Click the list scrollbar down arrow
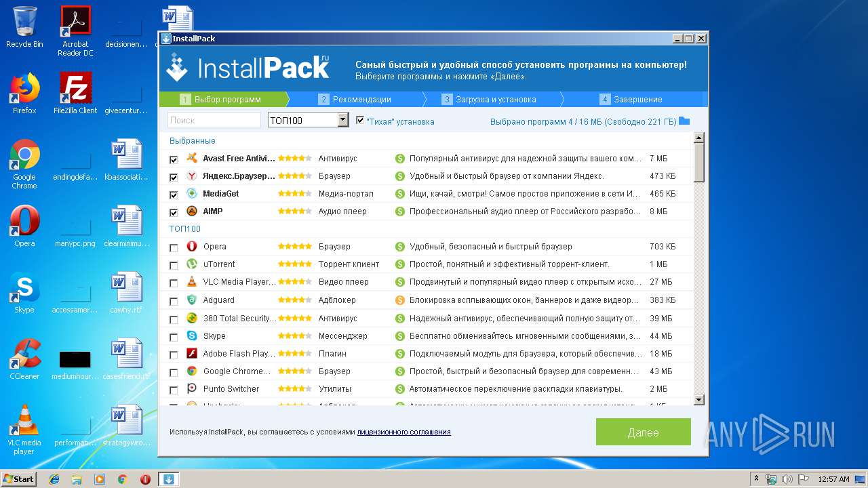Screen dimensions: 868x488 [699, 401]
